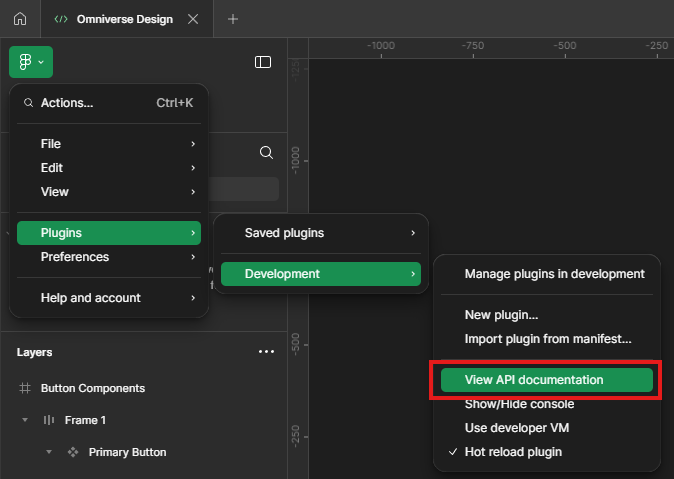Click the home icon tab

[20, 19]
